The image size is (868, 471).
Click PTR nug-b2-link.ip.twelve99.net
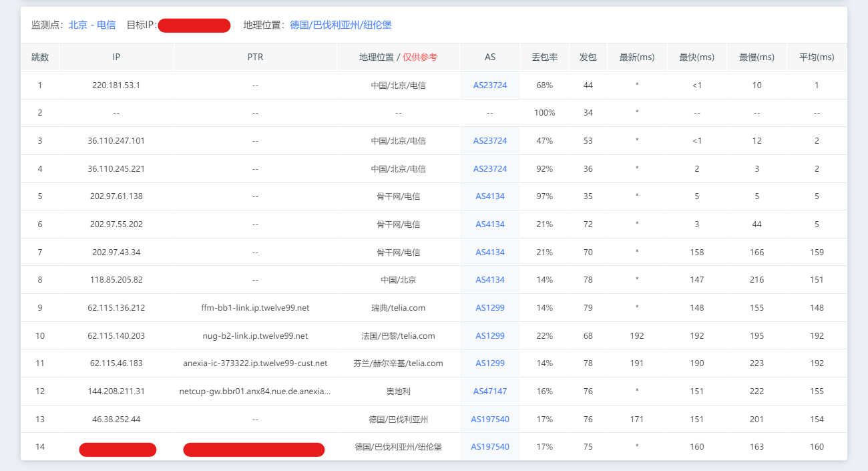255,335
